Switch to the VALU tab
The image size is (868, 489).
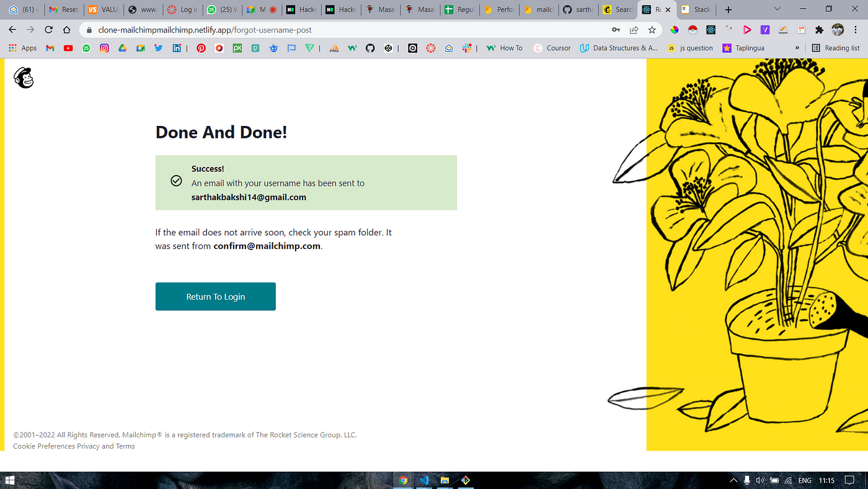click(x=103, y=9)
